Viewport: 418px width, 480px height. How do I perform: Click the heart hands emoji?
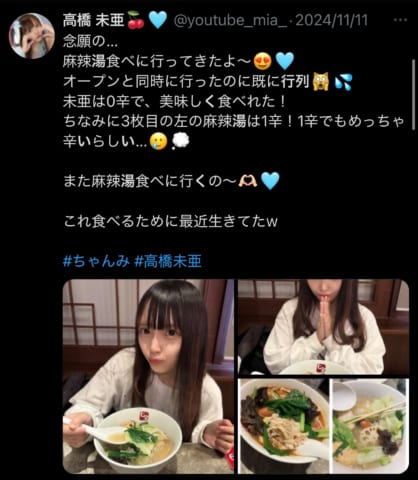click(x=248, y=181)
